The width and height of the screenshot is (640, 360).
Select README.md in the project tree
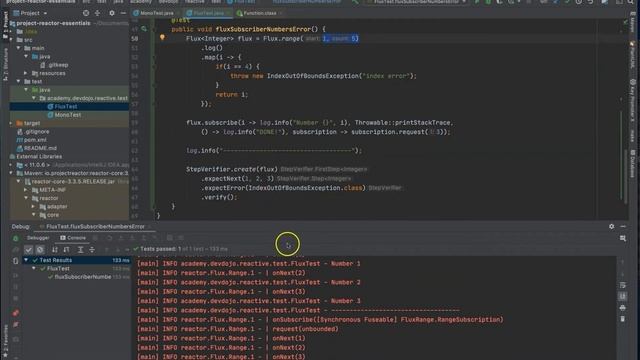40,148
